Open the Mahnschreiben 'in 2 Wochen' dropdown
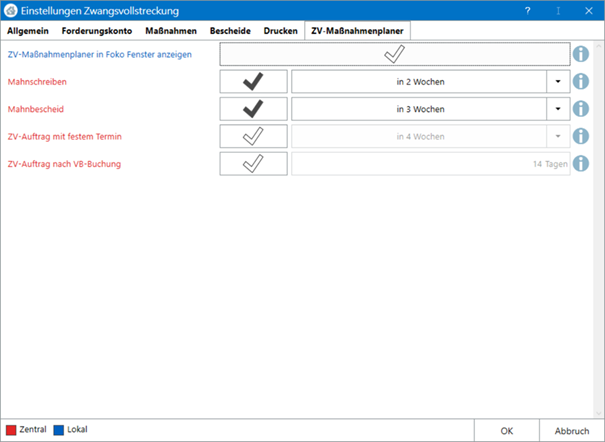 556,82
